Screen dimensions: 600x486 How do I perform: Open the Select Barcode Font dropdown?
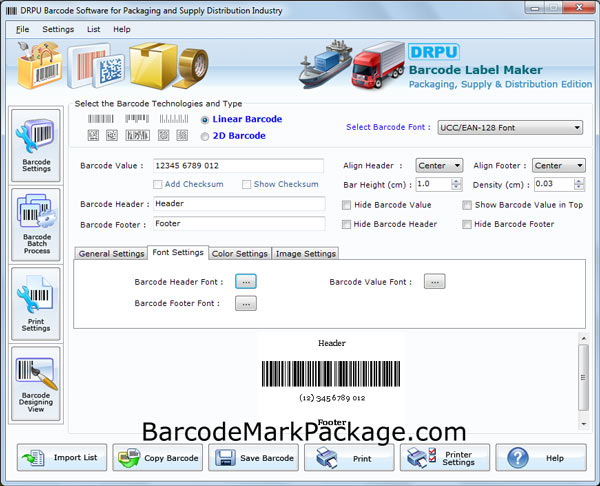pos(510,128)
